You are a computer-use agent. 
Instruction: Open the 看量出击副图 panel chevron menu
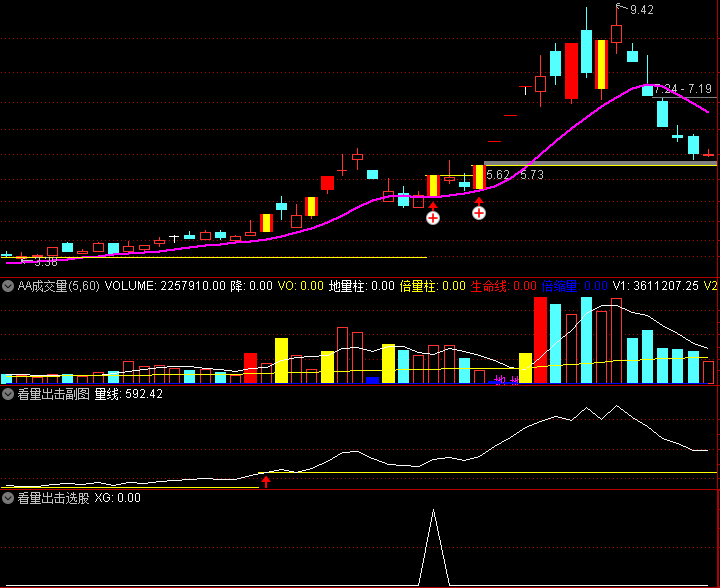[x=8, y=394]
